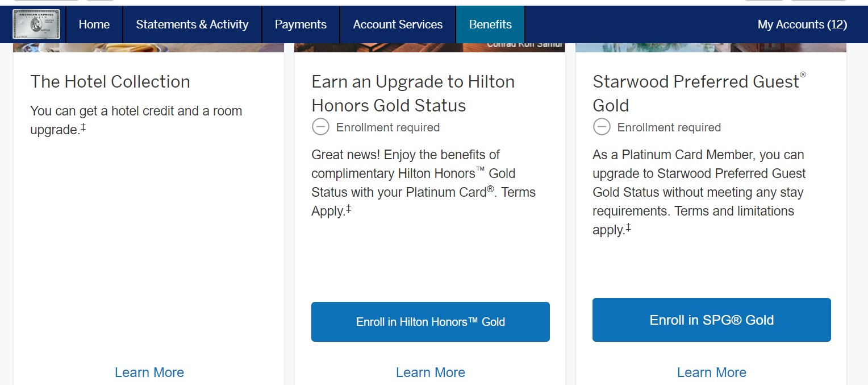The width and height of the screenshot is (868, 385).
Task: Open Statements & Activity menu
Action: coord(192,24)
